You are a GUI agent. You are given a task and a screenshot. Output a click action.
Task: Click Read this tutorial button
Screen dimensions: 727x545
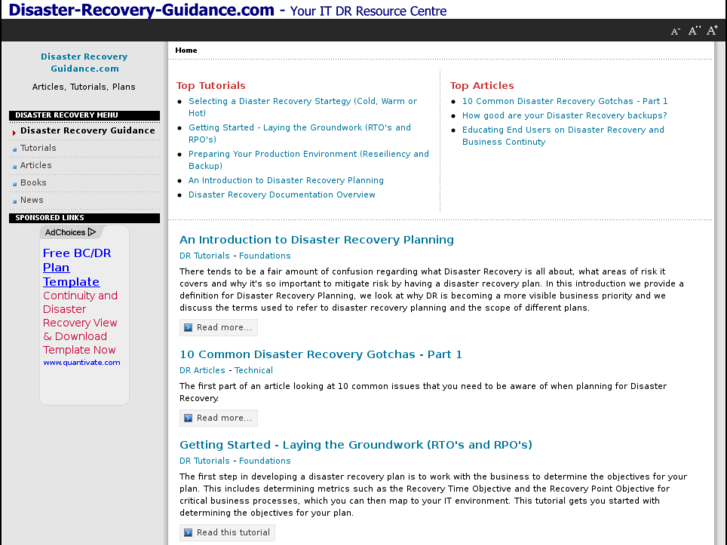click(227, 532)
